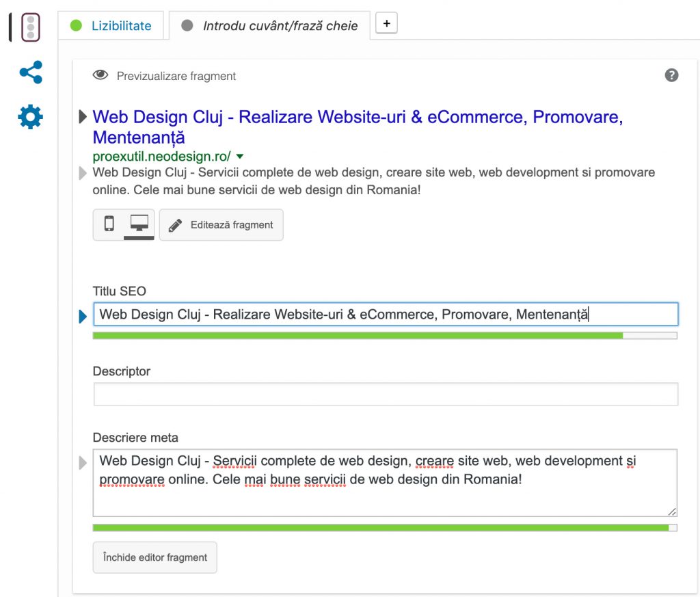Screen dimensions: 700x597
Task: Click the pencil icon on Editează fragment
Action: (x=175, y=225)
